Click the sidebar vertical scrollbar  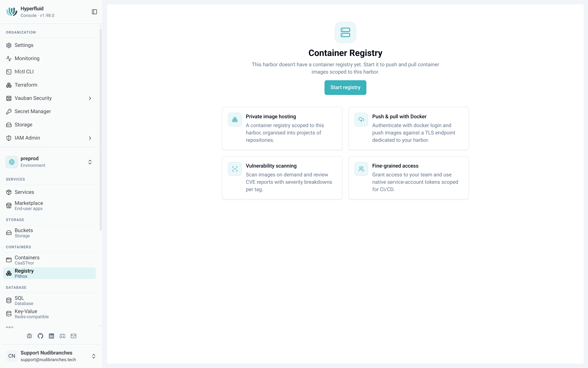(x=100, y=130)
